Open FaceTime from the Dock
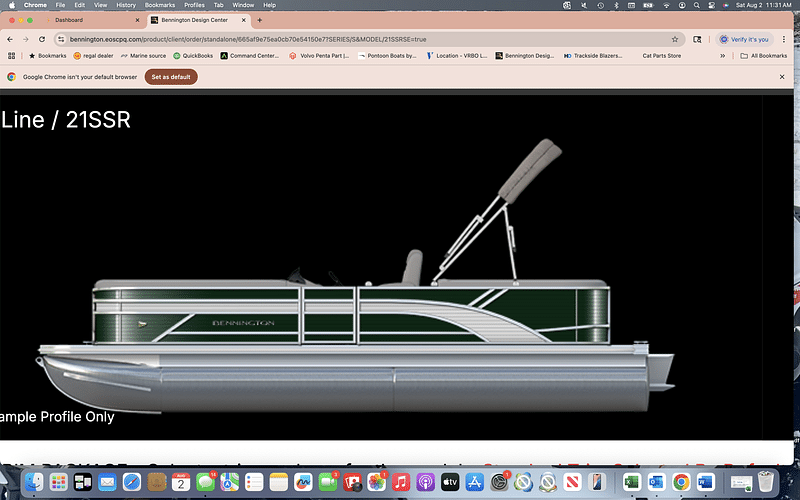The height and width of the screenshot is (500, 800). [328, 482]
